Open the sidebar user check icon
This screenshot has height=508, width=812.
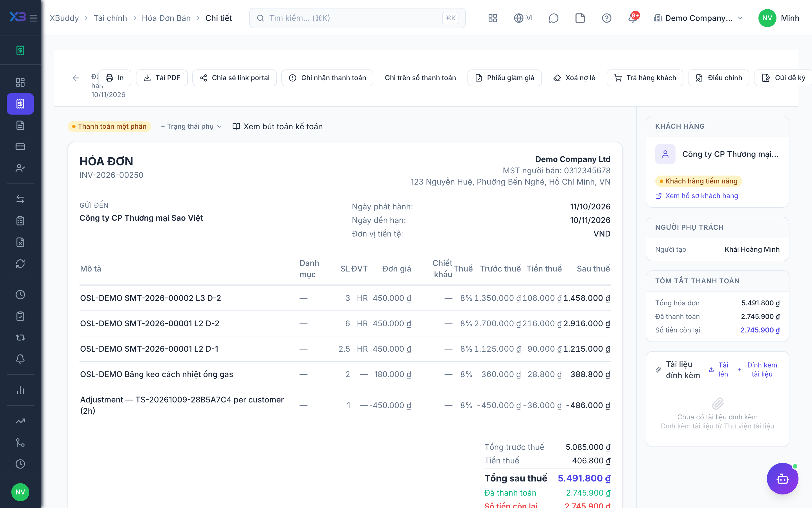pyautogui.click(x=20, y=168)
